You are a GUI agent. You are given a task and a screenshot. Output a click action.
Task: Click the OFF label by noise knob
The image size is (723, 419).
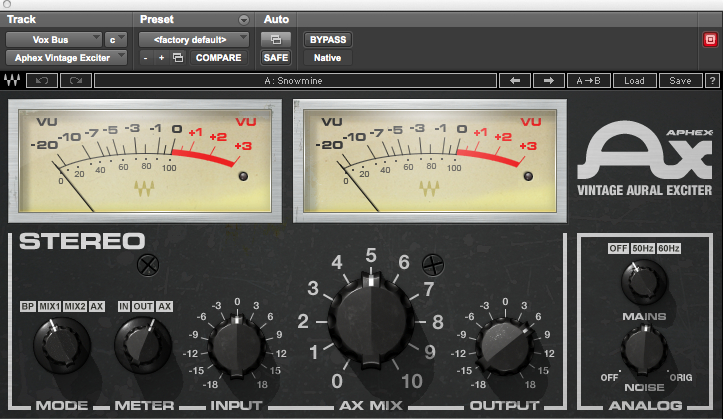coord(609,378)
